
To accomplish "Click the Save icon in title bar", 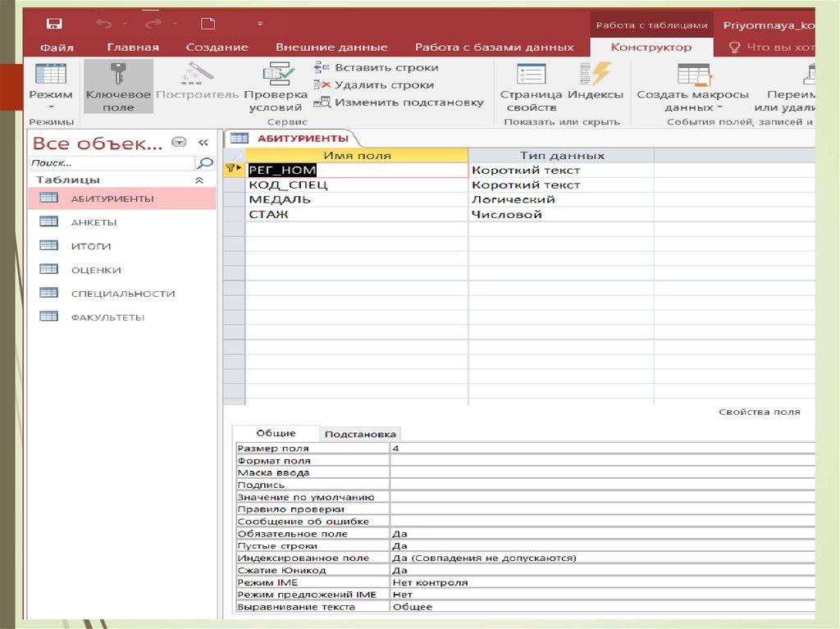I will (53, 24).
